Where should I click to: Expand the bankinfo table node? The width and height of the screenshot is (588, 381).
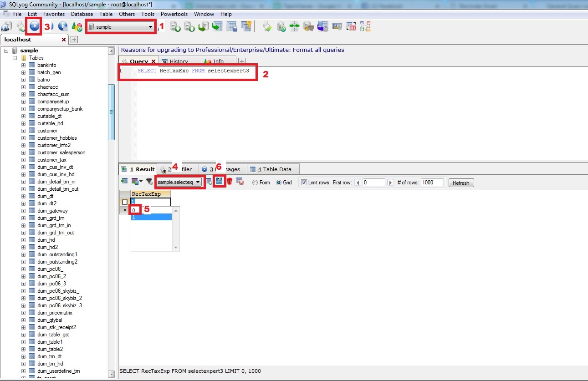(23, 65)
